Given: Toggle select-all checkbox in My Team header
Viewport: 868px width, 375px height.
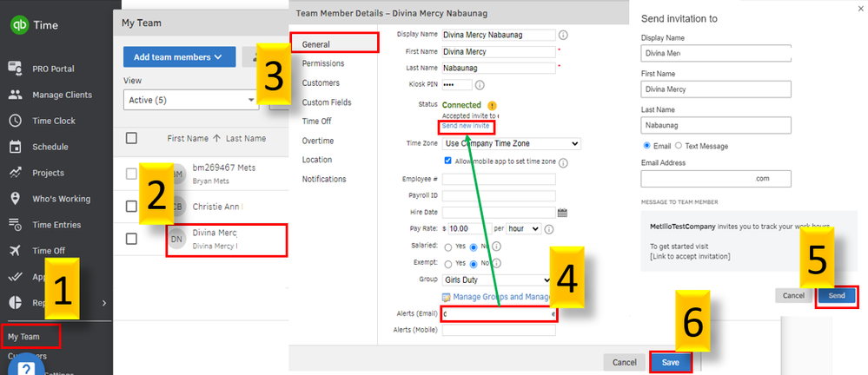Looking at the screenshot, I should click(131, 138).
